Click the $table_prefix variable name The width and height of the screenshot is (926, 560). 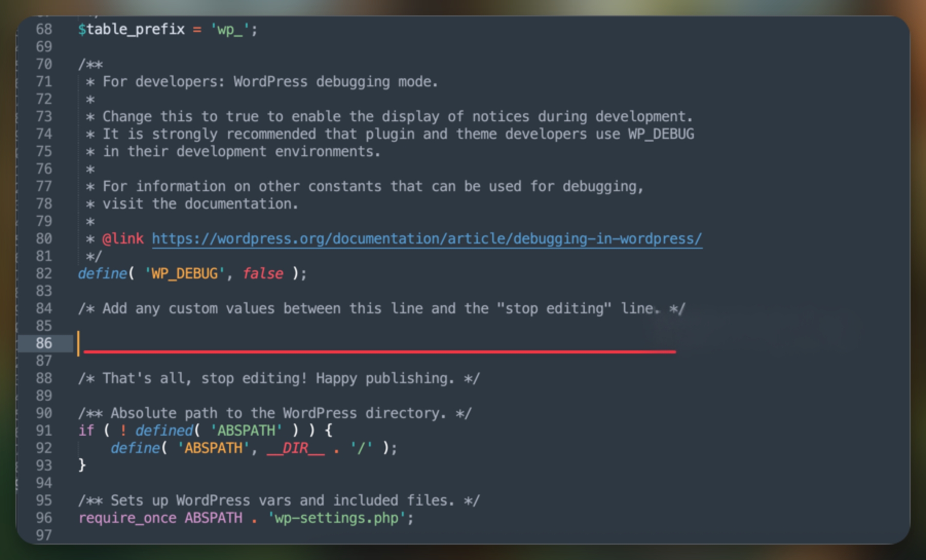[131, 29]
